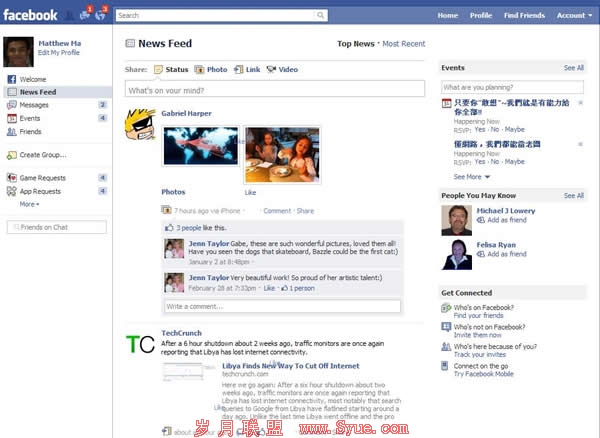Open Profile in top navigation

coord(481,15)
